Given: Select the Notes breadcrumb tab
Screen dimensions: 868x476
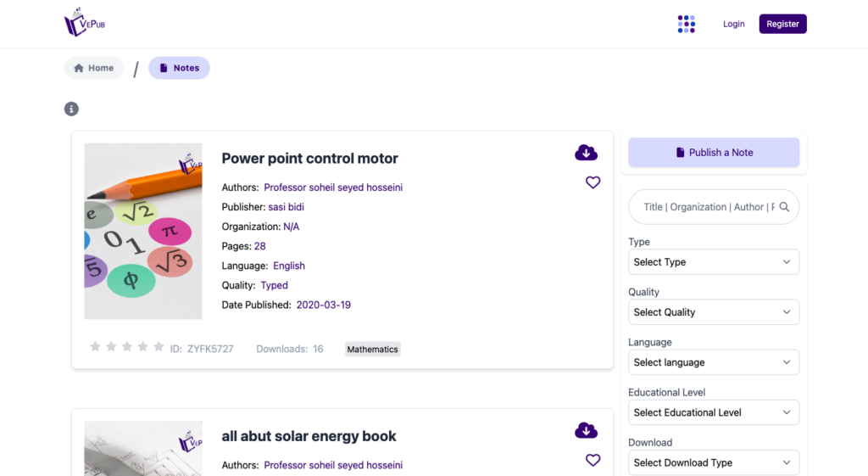Looking at the screenshot, I should point(179,68).
